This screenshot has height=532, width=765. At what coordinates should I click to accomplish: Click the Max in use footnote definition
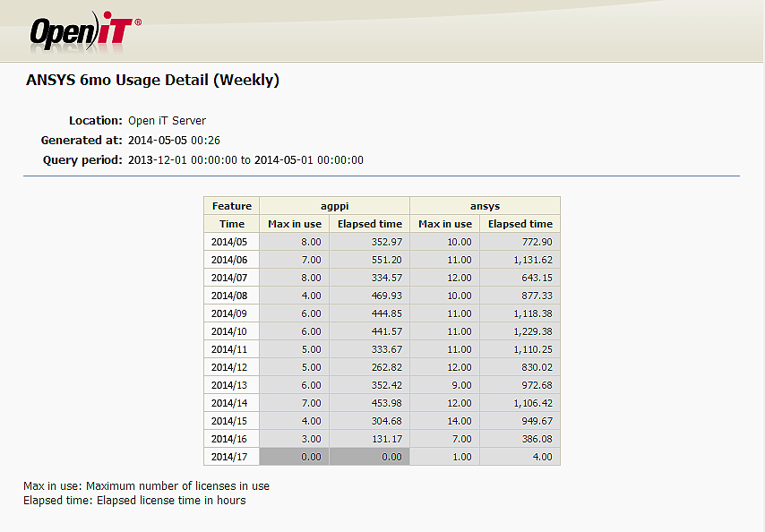[146, 486]
